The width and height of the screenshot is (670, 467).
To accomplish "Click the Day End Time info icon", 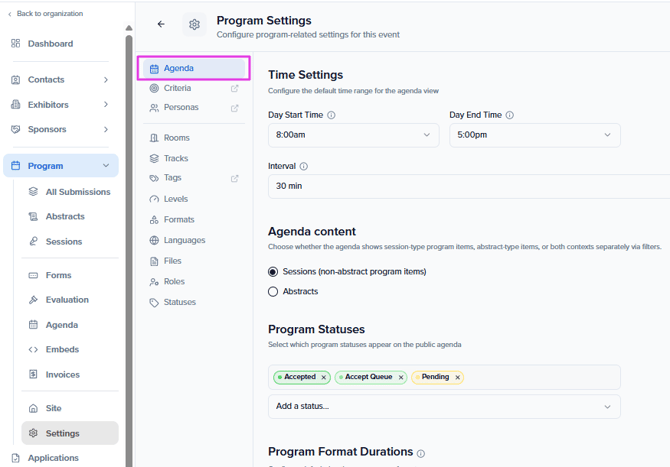I will (x=510, y=115).
